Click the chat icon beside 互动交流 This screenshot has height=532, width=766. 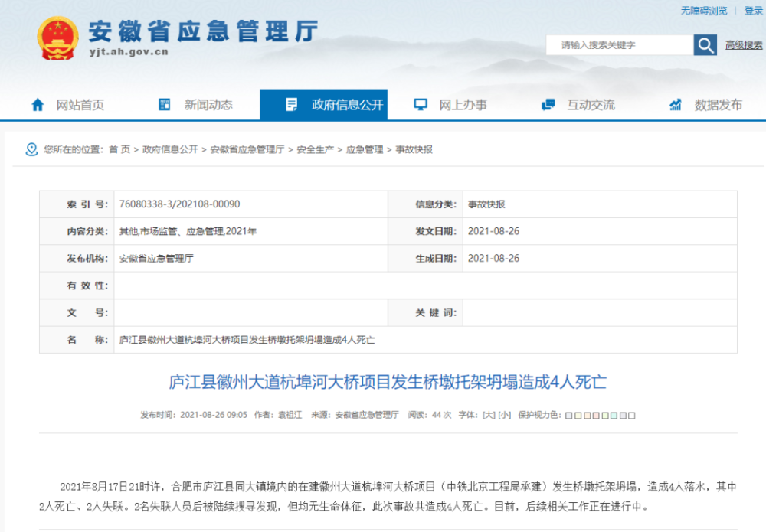[548, 104]
